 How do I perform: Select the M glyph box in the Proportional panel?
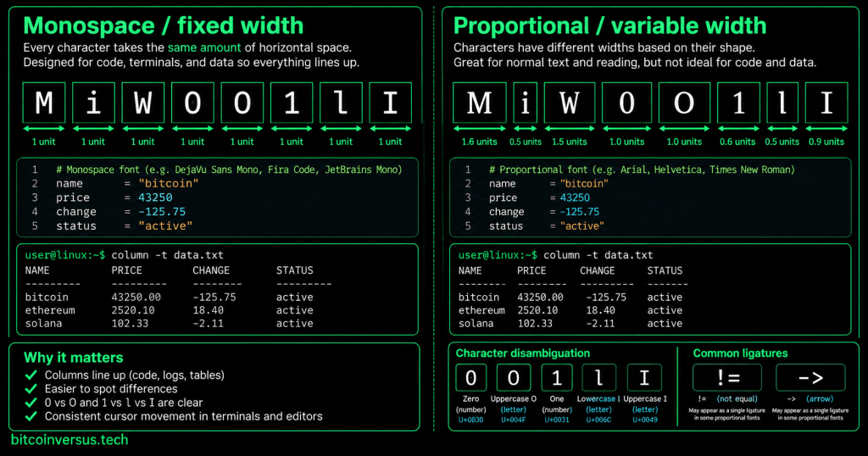click(x=480, y=103)
